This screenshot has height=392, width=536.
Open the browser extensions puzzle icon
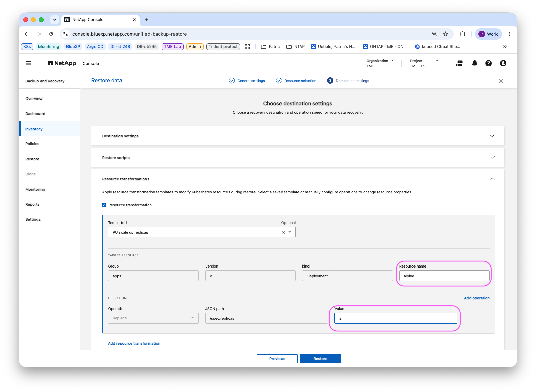[463, 34]
